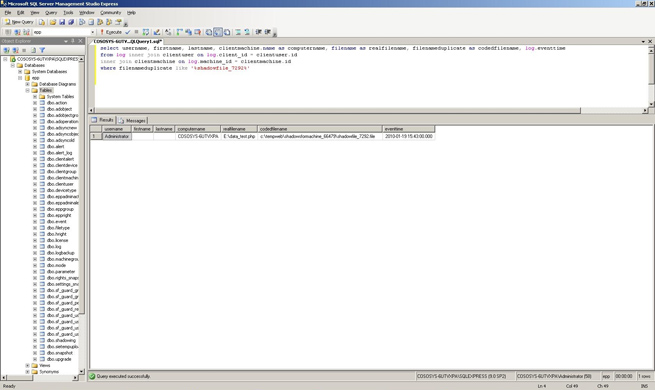Select the dbo.alert_log table
Screen dimensions: 655x390
[59, 153]
